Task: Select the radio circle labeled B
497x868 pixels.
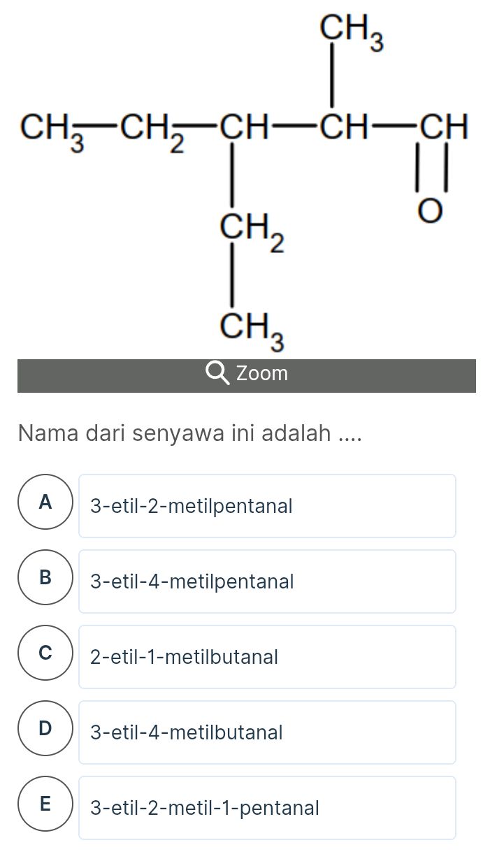Action: click(45, 576)
